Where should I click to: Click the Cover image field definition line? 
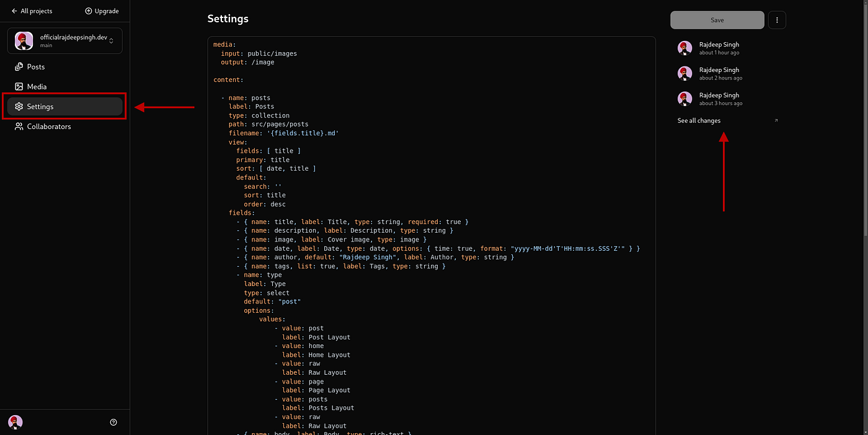(x=331, y=240)
